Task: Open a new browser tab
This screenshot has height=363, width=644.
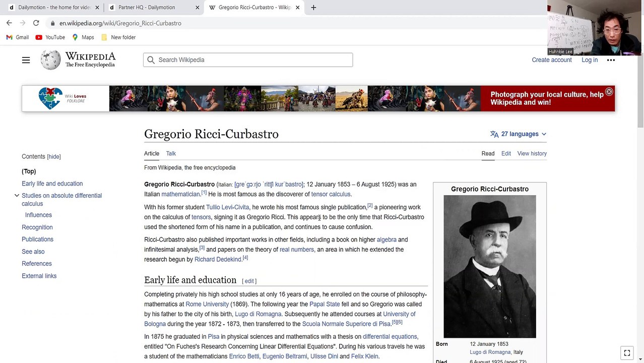Action: pyautogui.click(x=313, y=8)
